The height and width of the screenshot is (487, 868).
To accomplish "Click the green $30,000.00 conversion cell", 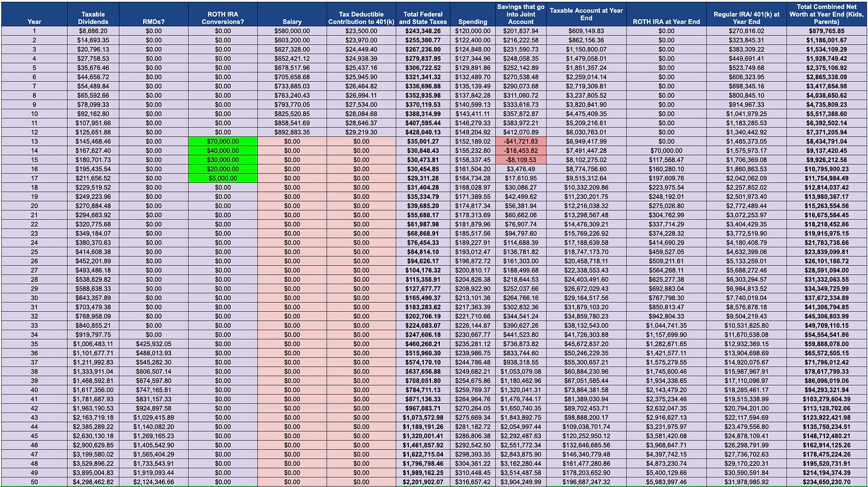I will (222, 160).
